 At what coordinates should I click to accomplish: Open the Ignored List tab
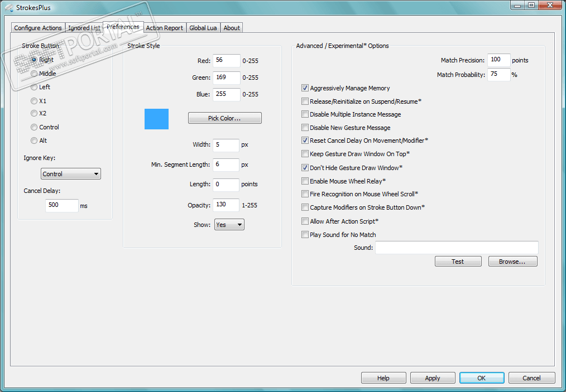coord(84,28)
